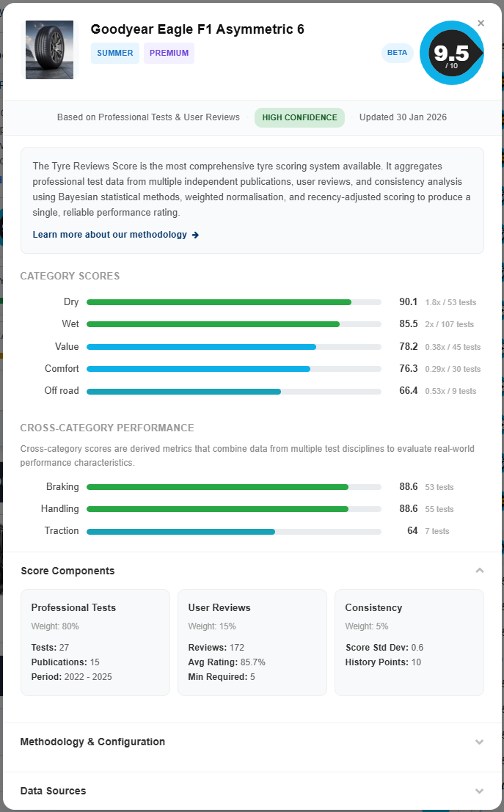Click the Professional Tests summary card
Viewport: 504px width, 812px height.
click(x=95, y=642)
